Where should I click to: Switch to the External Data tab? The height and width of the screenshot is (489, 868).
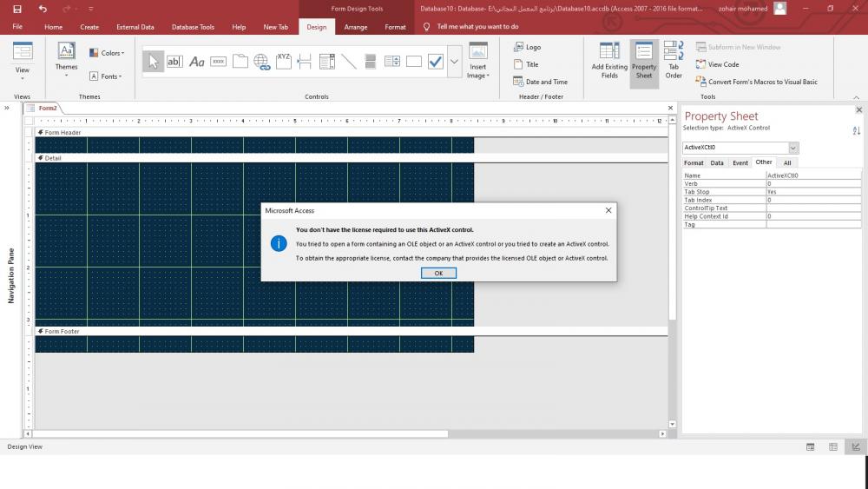(135, 27)
